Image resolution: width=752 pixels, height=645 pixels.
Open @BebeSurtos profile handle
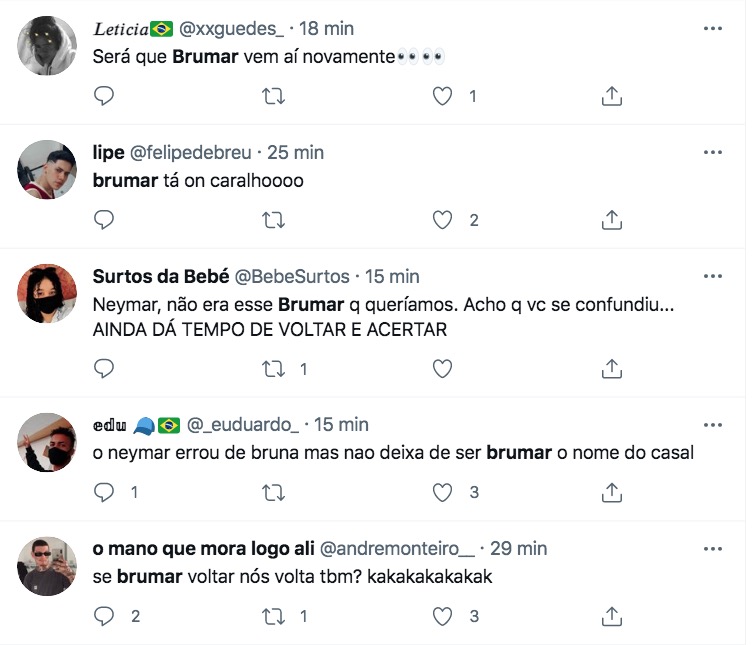click(x=292, y=276)
